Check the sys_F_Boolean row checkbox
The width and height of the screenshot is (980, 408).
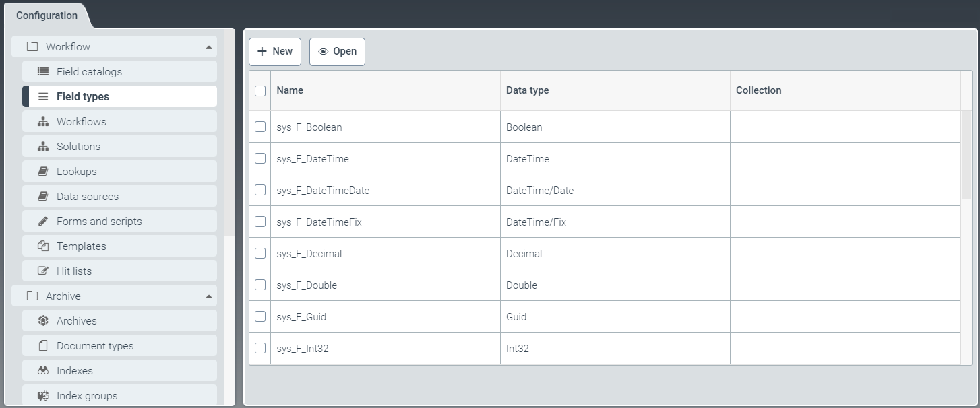(x=260, y=127)
